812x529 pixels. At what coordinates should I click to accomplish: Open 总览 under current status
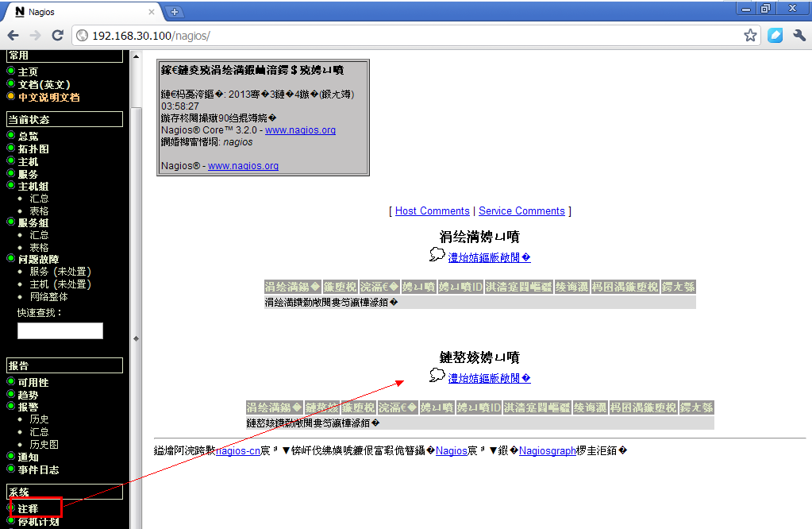click(28, 136)
